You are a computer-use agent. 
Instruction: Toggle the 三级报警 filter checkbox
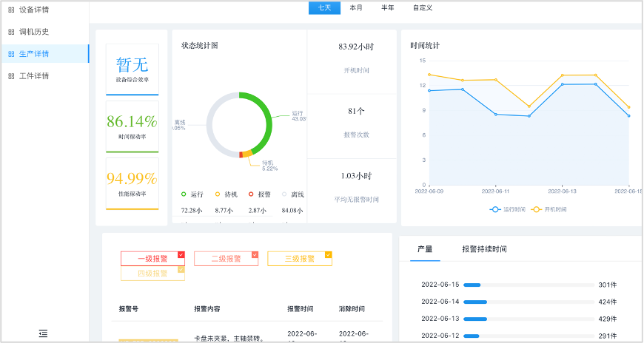pos(329,254)
